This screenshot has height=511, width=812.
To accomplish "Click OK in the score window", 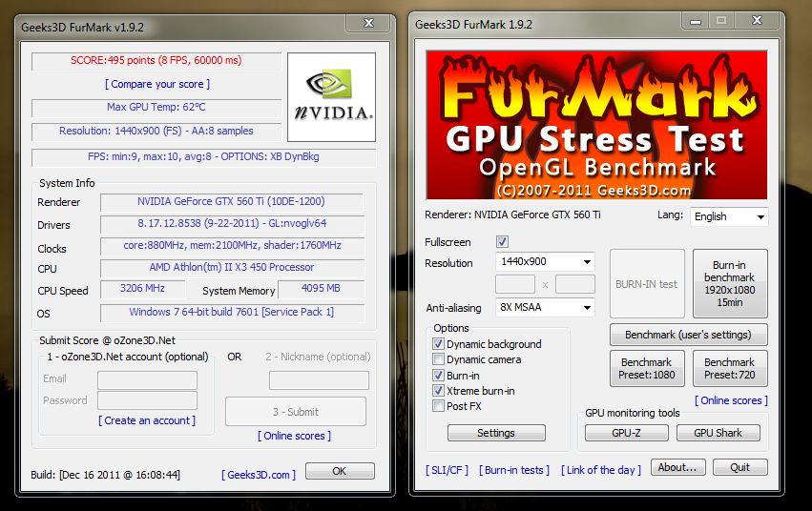I will tap(340, 471).
